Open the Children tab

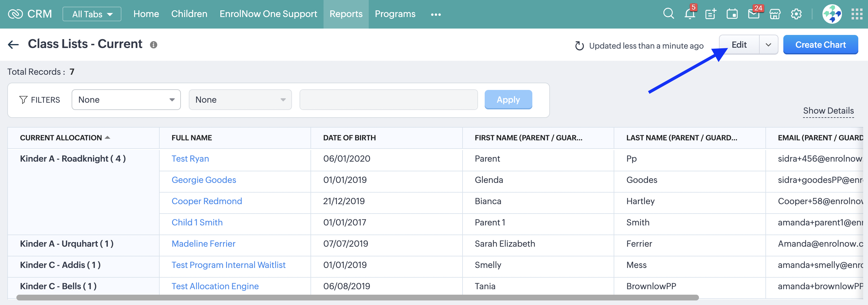(189, 14)
